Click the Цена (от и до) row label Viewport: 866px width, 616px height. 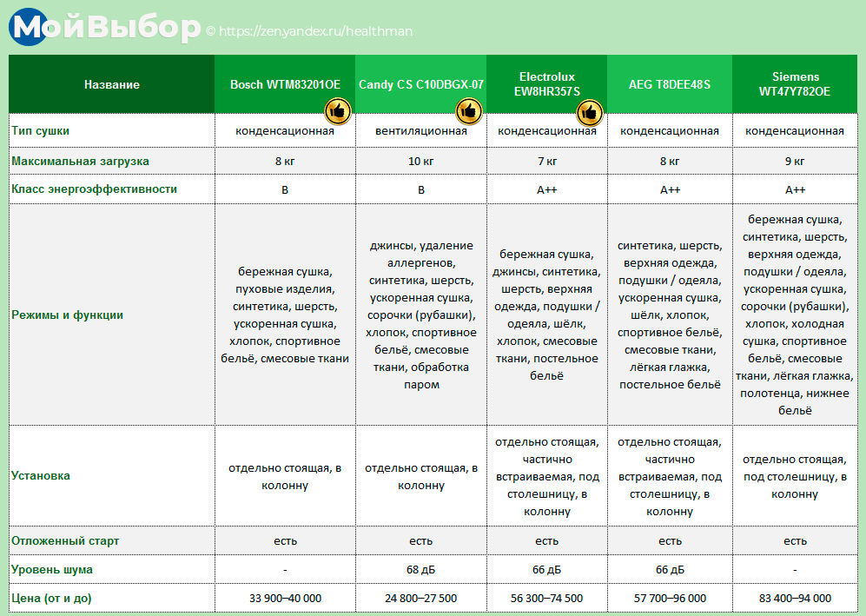click(x=51, y=599)
